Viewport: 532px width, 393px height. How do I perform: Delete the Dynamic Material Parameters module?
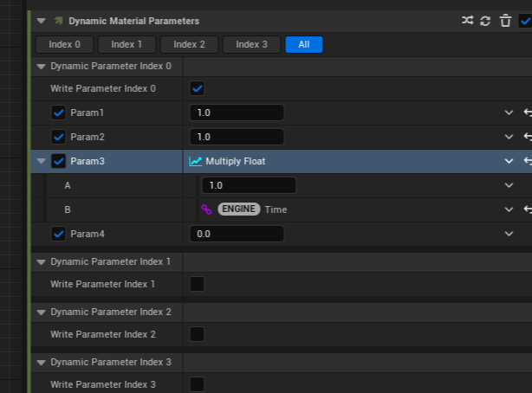point(505,20)
